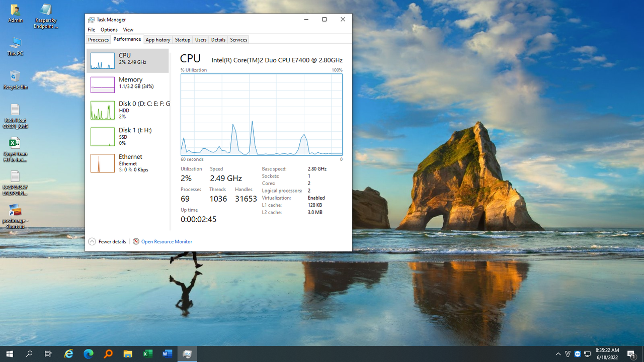The width and height of the screenshot is (644, 362).
Task: Open the Action Center notifications icon
Action: pos(631,354)
